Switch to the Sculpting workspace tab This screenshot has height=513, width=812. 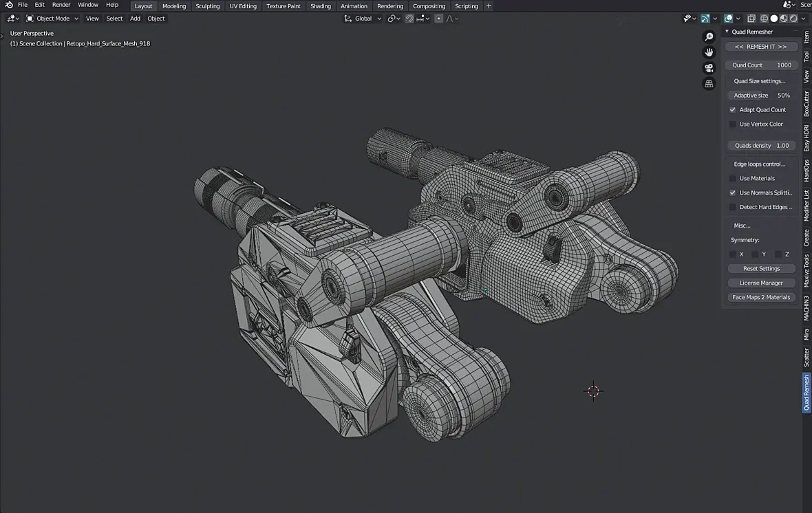tap(207, 6)
